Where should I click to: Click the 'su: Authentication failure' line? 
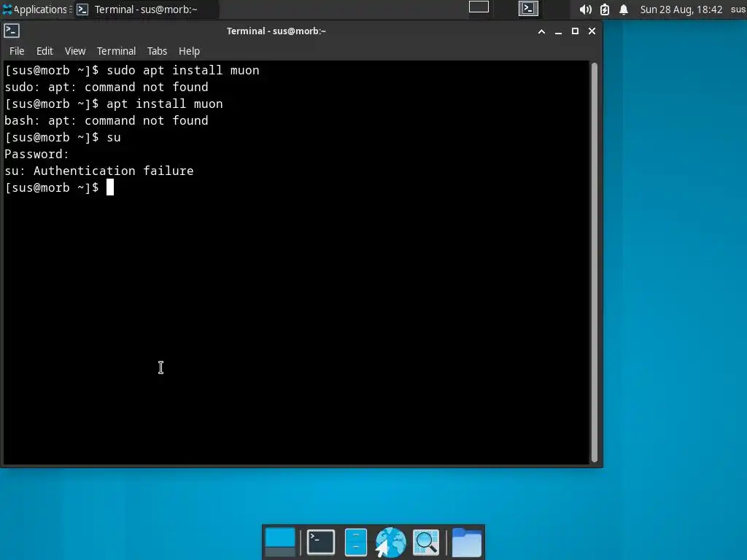coord(99,171)
